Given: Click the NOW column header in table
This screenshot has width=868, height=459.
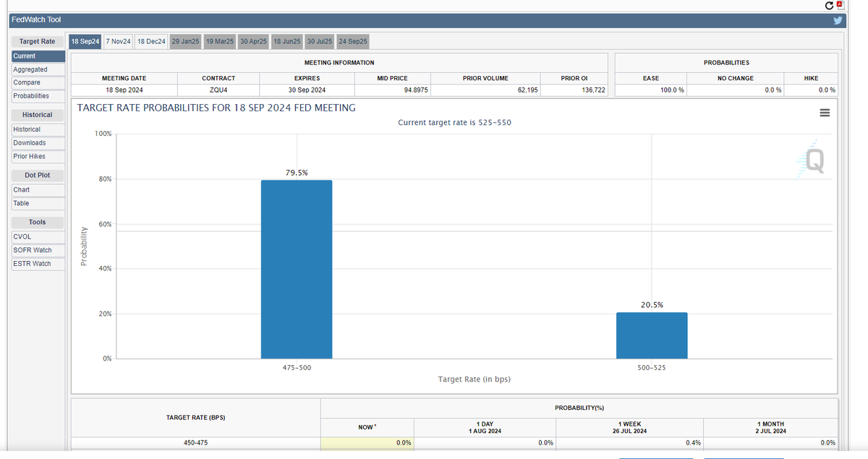Looking at the screenshot, I should point(367,428).
